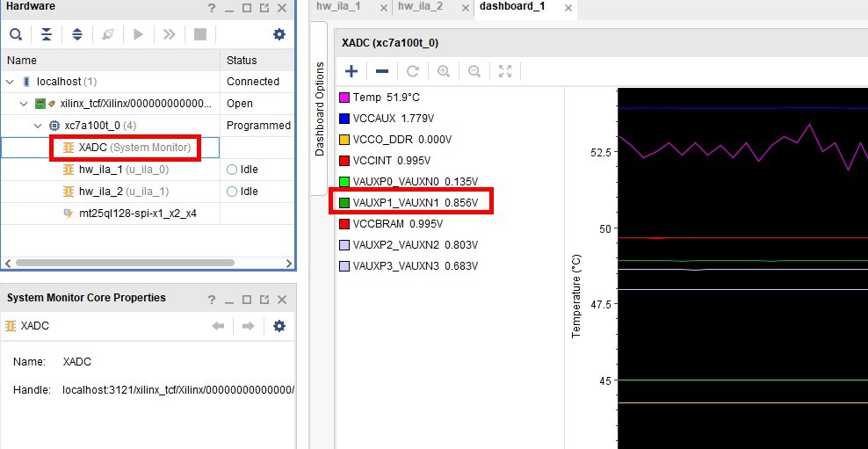Select the VAUXP2_VAUXN2 0.803V legend entry

pos(416,244)
